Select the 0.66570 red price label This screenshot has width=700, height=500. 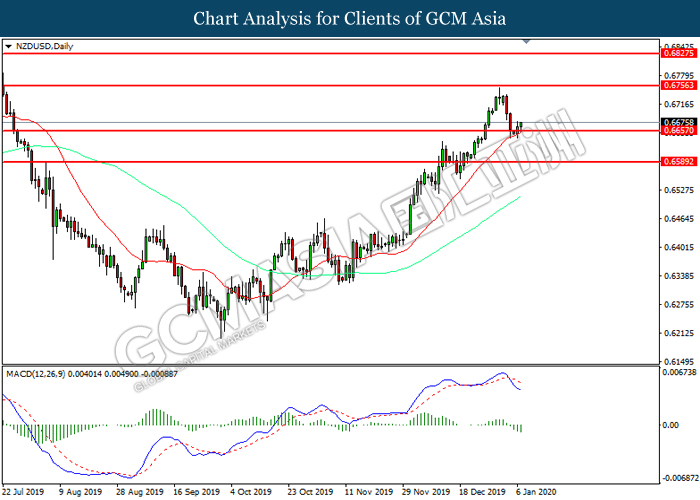click(678, 131)
